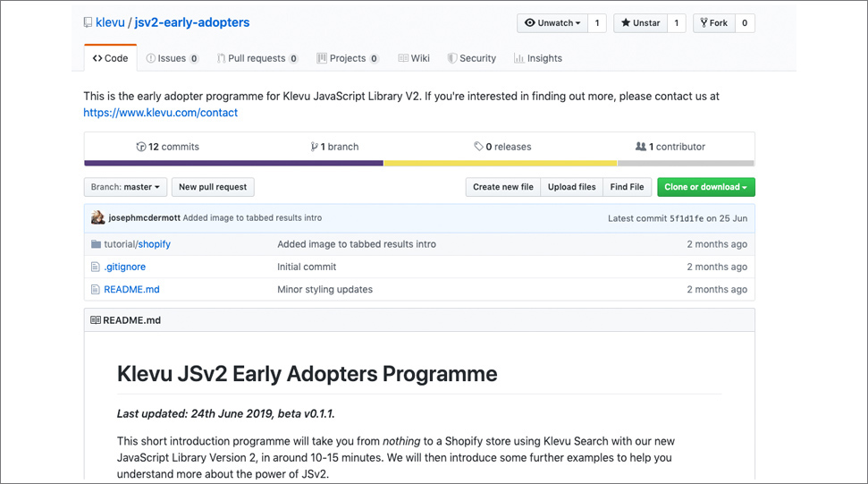This screenshot has width=868, height=484.
Task: Select the Code tab
Action: tap(110, 58)
